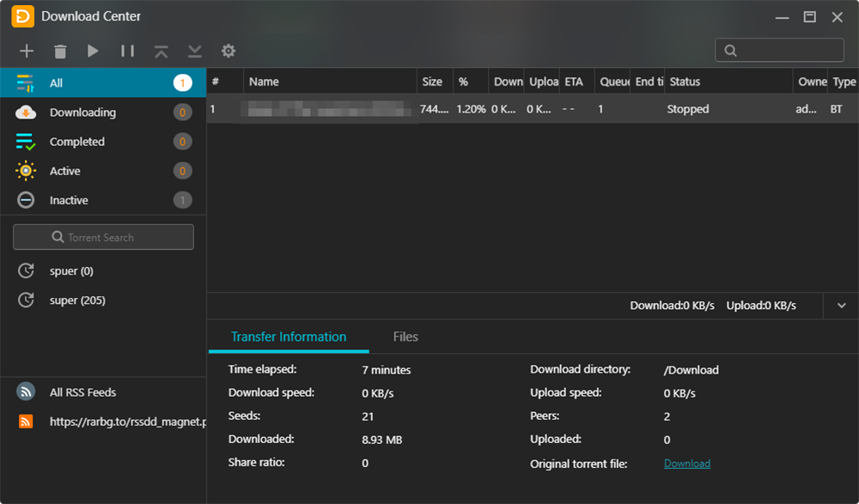View Inactive tasks list
The height and width of the screenshot is (504, 859).
pos(69,200)
